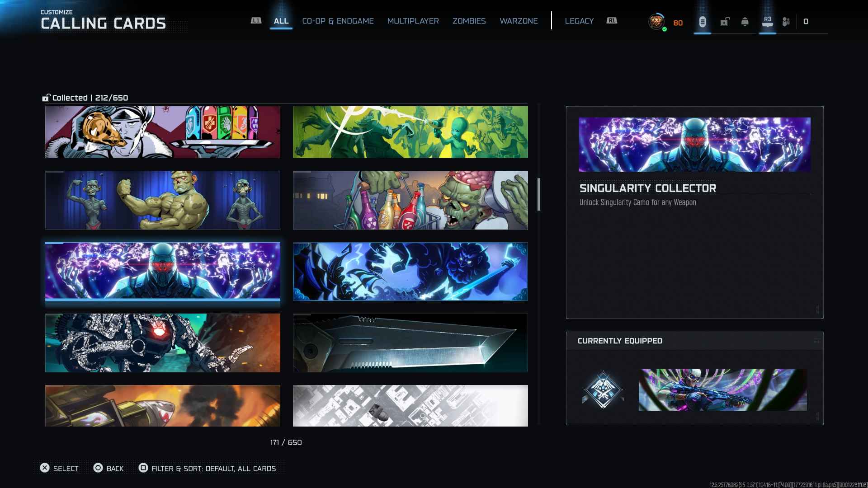Select the muscular zombie bodybuilder calling card
This screenshot has width=868, height=488.
point(162,200)
